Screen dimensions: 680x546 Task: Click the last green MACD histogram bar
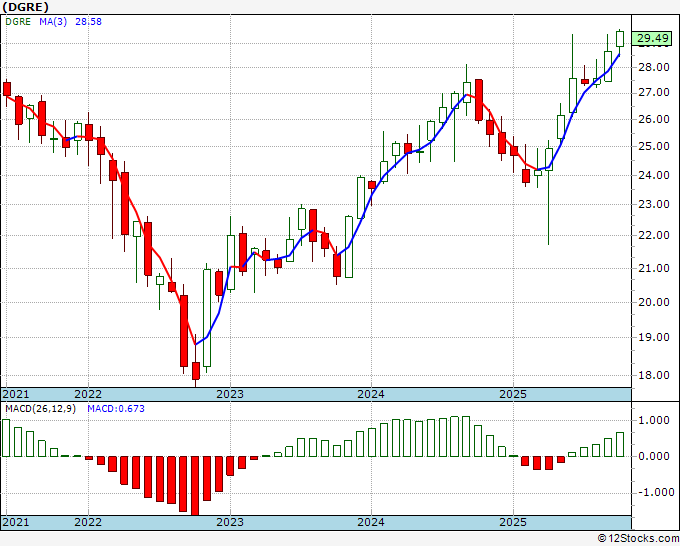click(620, 445)
